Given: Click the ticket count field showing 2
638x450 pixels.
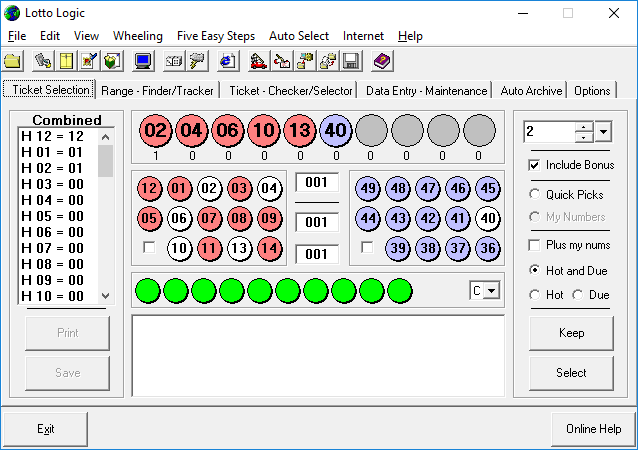Looking at the screenshot, I should pos(549,132).
